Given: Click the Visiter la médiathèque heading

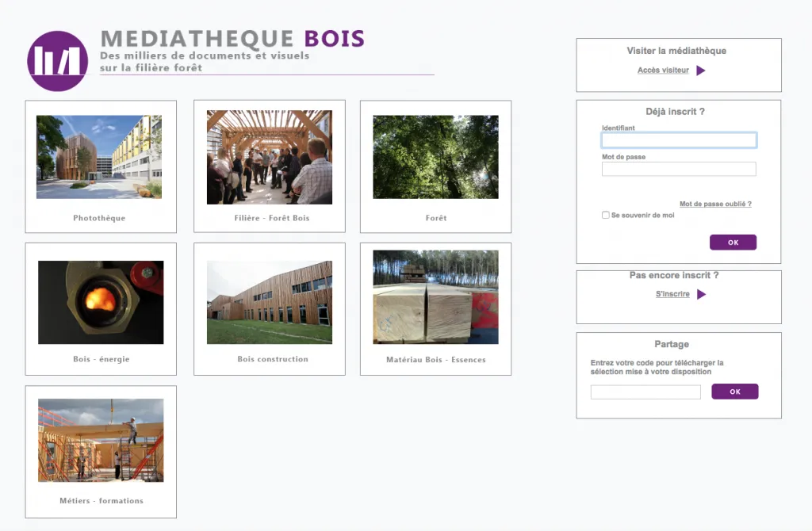Looking at the screenshot, I should (678, 50).
